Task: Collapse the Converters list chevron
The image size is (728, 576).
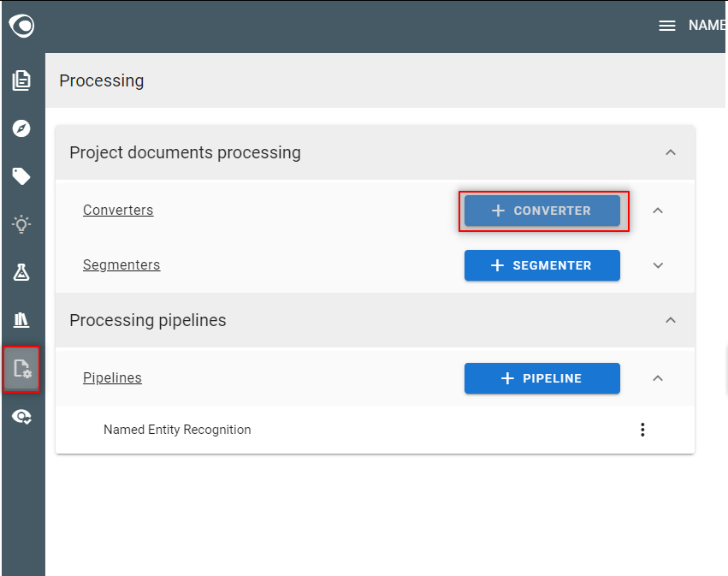Action: 658,211
